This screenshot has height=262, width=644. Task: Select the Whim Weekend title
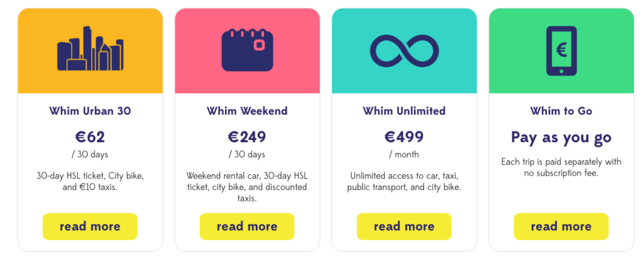(x=247, y=111)
